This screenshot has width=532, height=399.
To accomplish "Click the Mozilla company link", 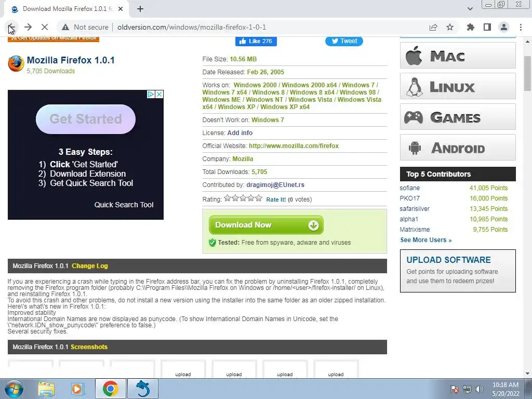I will 243,159.
